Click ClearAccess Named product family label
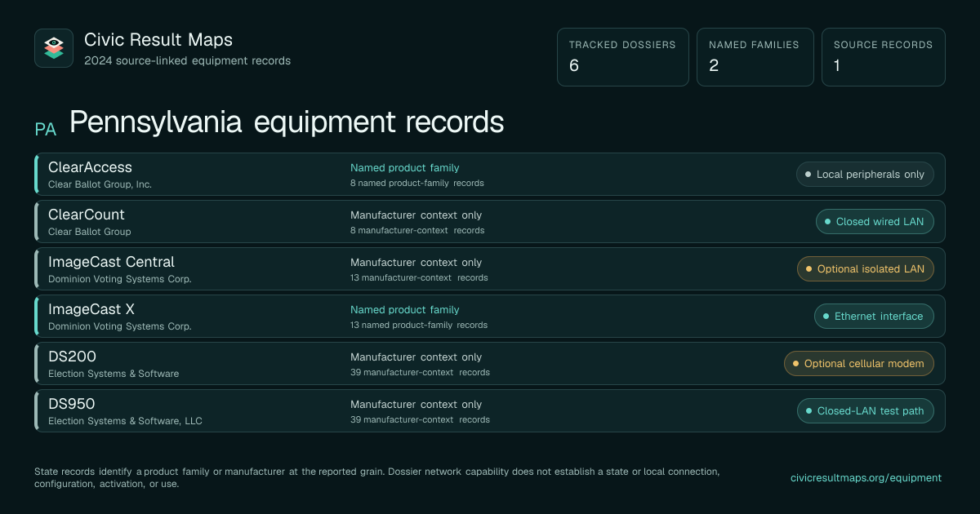The width and height of the screenshot is (980, 514). (405, 167)
